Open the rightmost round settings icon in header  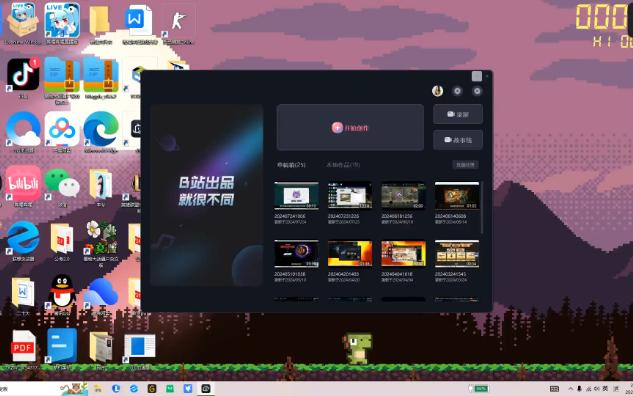477,91
